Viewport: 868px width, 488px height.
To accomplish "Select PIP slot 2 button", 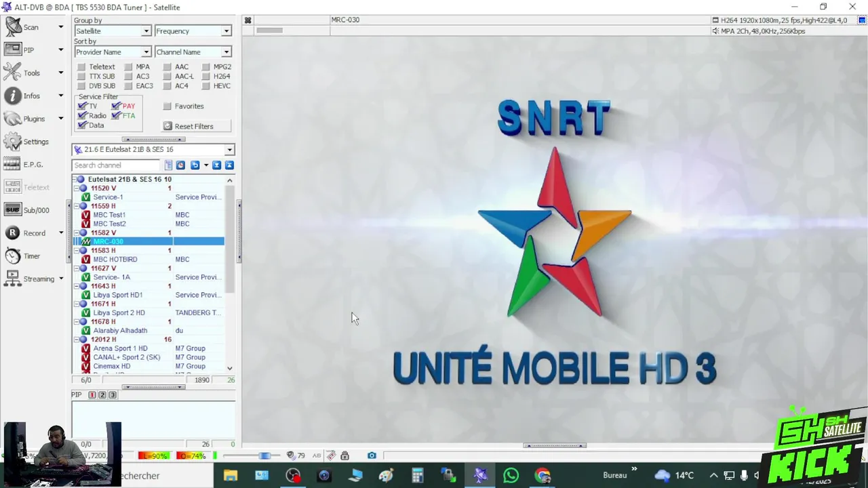I will (x=102, y=395).
